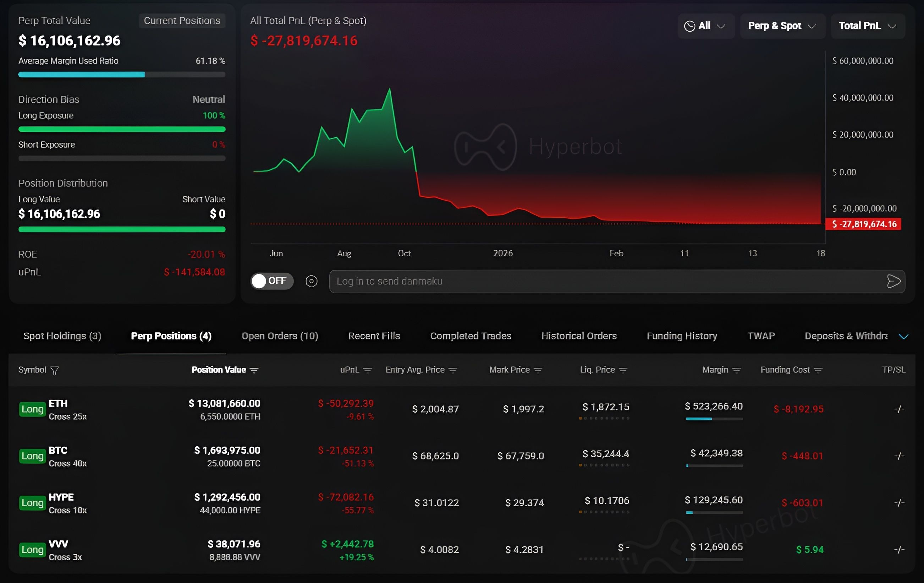This screenshot has width=924, height=583.
Task: Click the sort icon next to Position Value
Action: [254, 370]
